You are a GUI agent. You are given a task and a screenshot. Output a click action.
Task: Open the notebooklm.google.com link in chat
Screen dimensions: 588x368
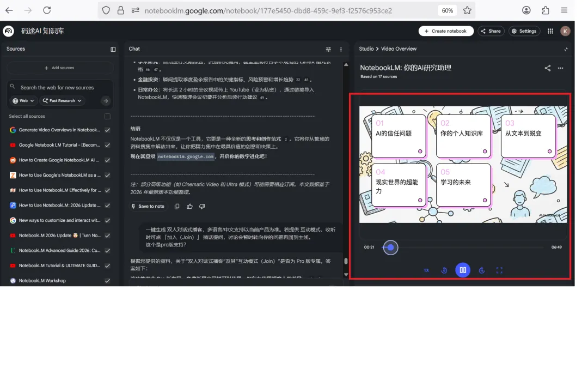coord(186,156)
